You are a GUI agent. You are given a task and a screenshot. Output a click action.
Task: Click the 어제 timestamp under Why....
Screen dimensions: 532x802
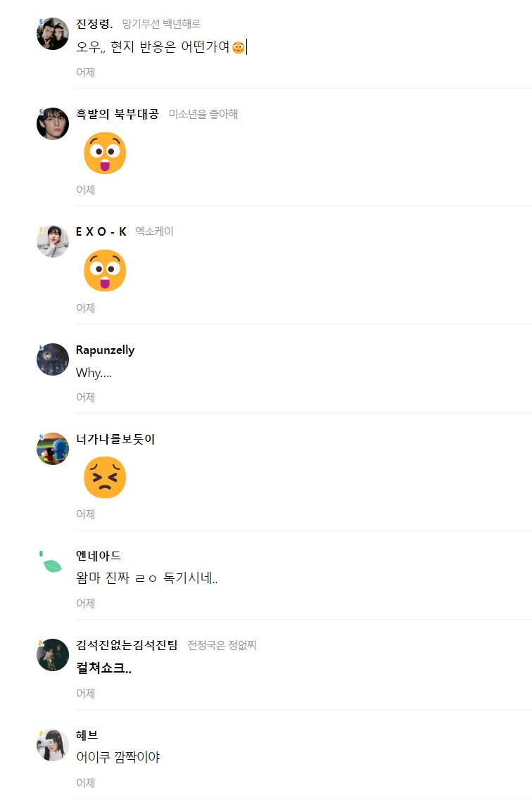[86, 397]
